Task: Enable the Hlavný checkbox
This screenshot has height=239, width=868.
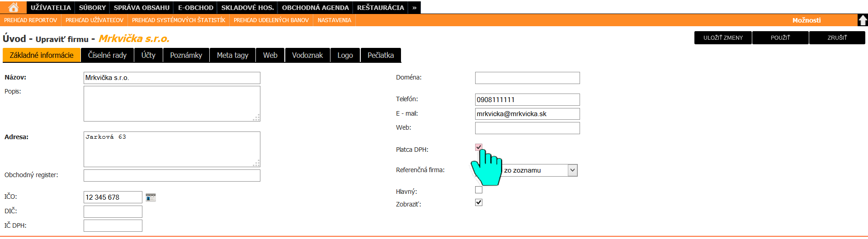Action: 479,190
